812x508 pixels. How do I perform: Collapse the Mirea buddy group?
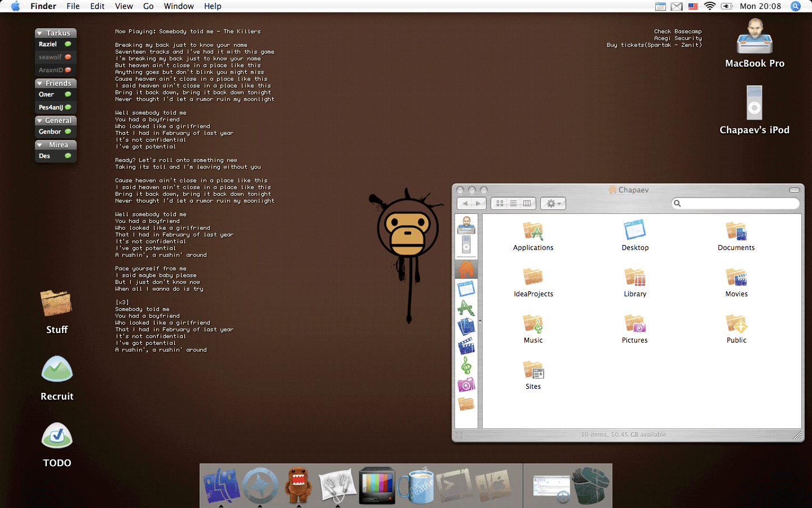tap(39, 145)
